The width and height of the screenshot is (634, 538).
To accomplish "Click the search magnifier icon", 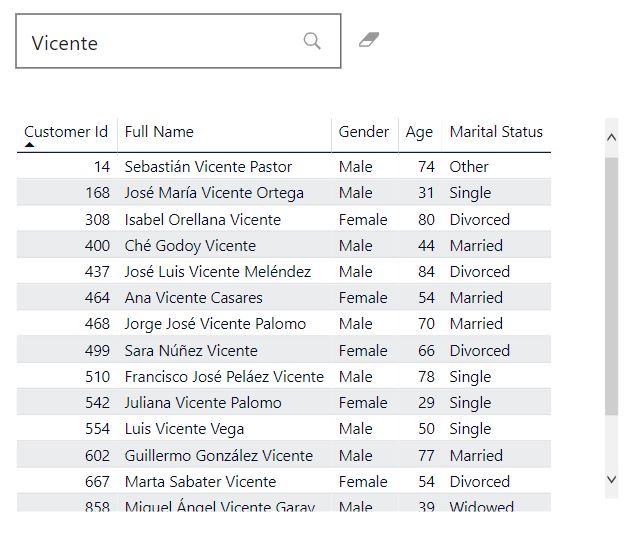I will [312, 41].
